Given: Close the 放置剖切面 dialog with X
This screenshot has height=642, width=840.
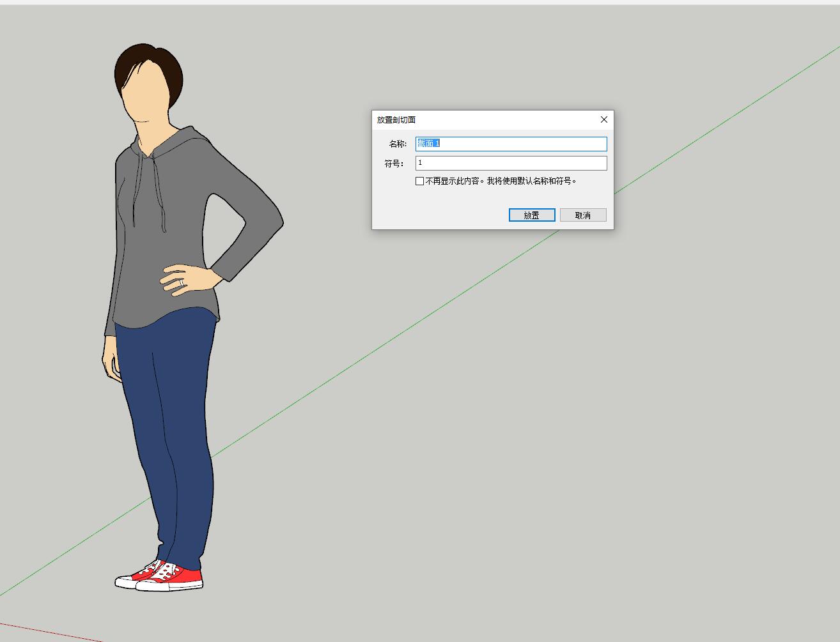Looking at the screenshot, I should (x=603, y=119).
